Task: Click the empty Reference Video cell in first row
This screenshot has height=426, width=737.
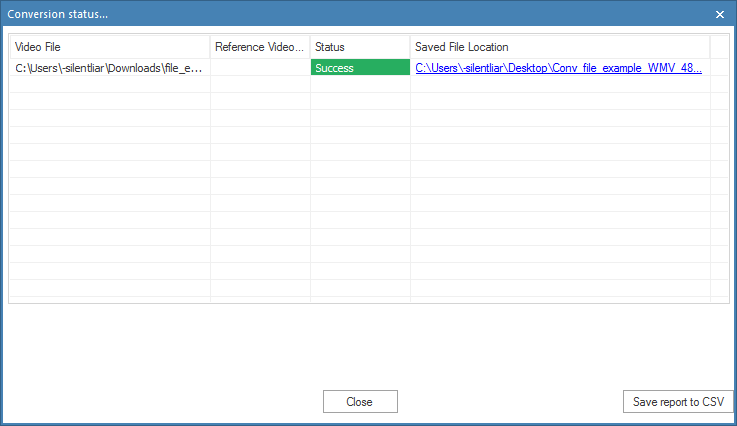Action: [260, 68]
